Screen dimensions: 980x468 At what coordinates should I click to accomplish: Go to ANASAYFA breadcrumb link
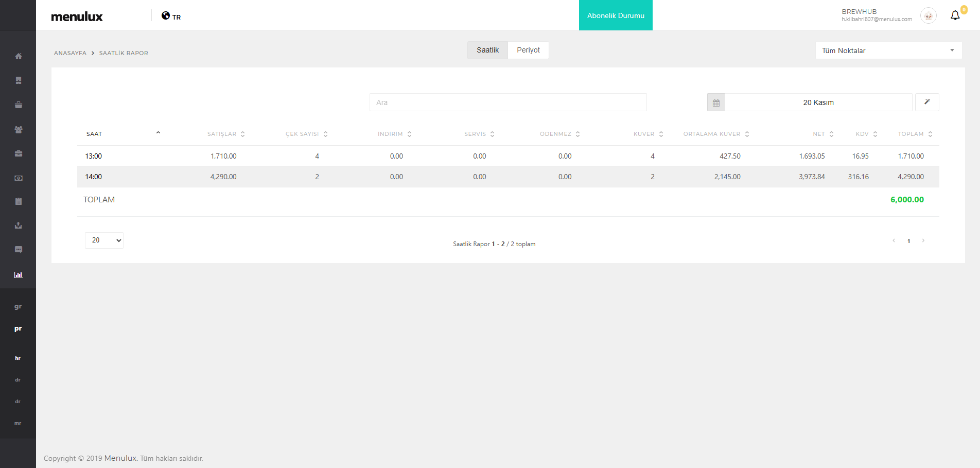[70, 53]
